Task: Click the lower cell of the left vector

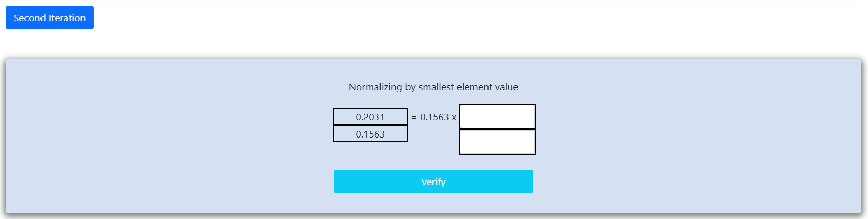Action: pos(370,134)
